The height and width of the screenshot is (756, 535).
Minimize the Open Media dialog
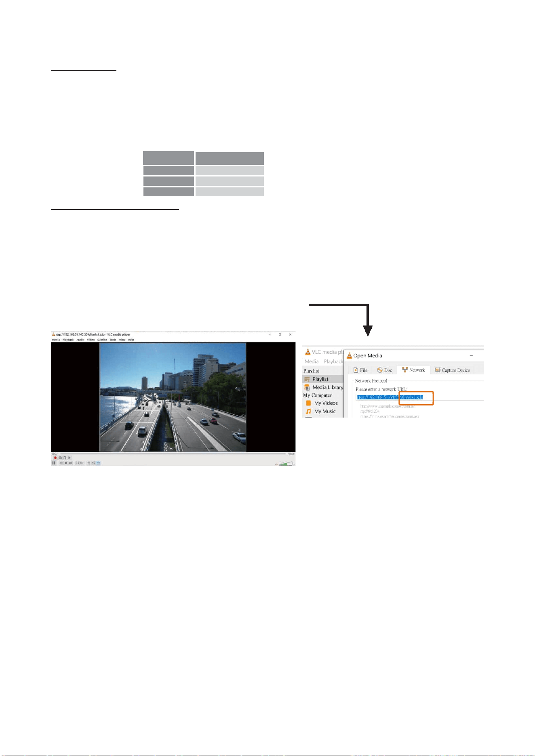coord(471,355)
